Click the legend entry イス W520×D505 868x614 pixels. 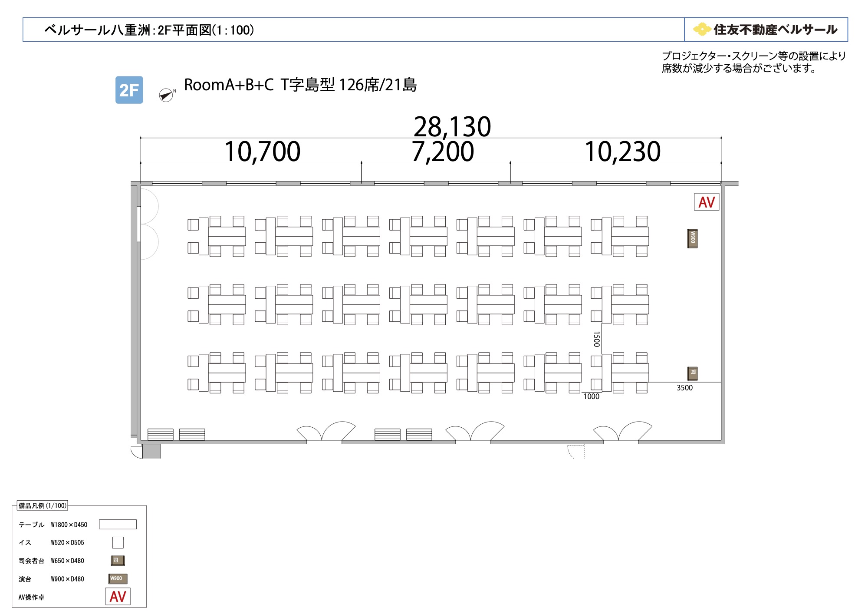(51, 542)
